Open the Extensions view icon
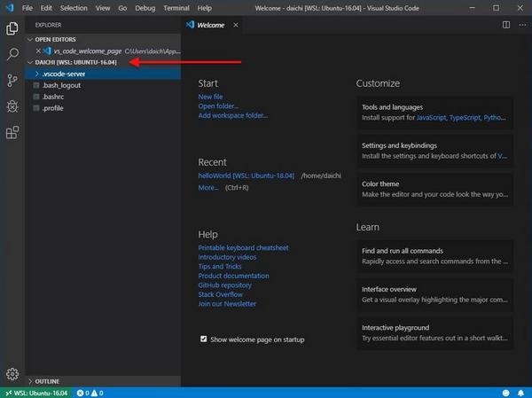532x398 pixels. 12,133
